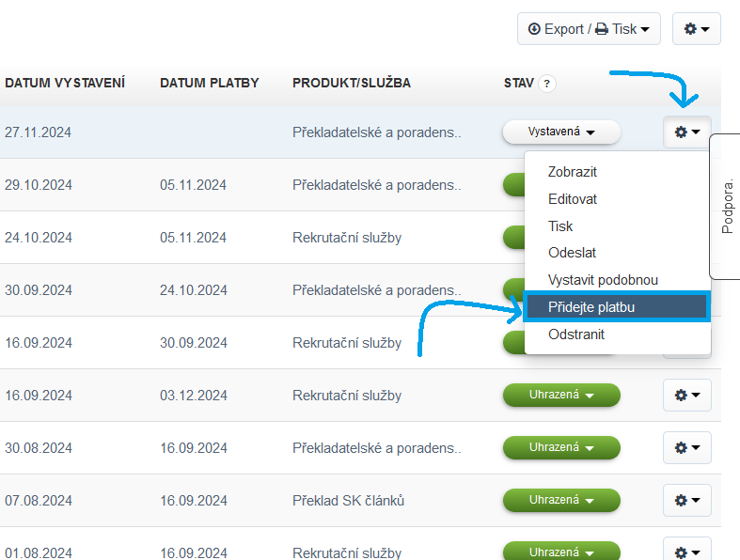Click the PRODUKT/SLUŽBA column header
The height and width of the screenshot is (560, 740).
click(x=352, y=83)
